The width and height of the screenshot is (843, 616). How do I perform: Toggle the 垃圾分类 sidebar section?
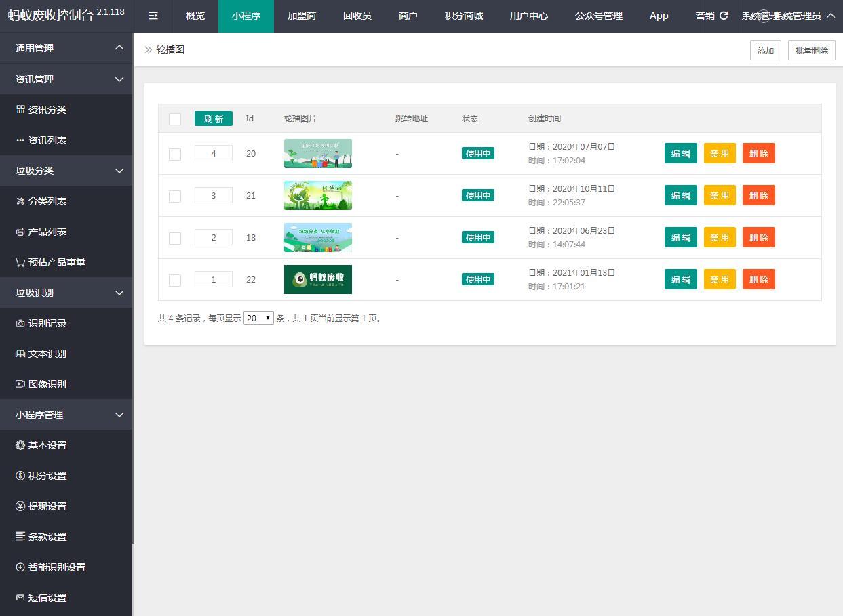pyautogui.click(x=66, y=170)
